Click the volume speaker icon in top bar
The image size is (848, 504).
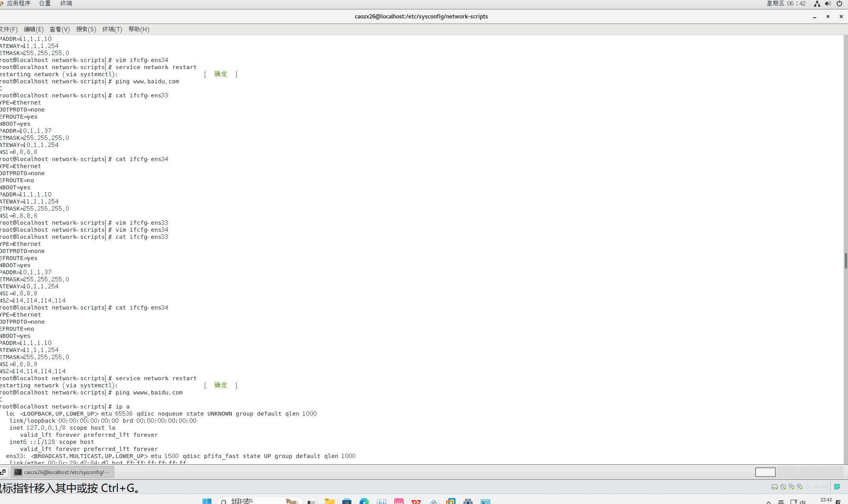point(828,4)
